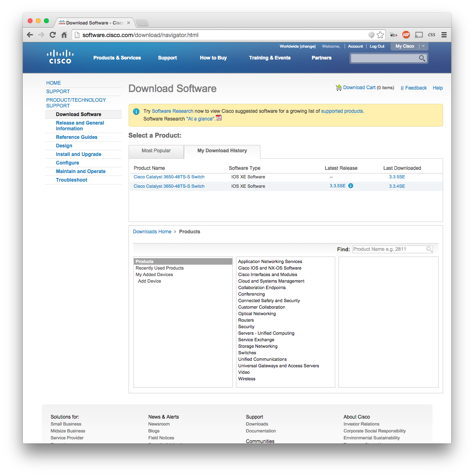474x476 pixels.
Task: Select My Added Devices
Action: tap(154, 275)
